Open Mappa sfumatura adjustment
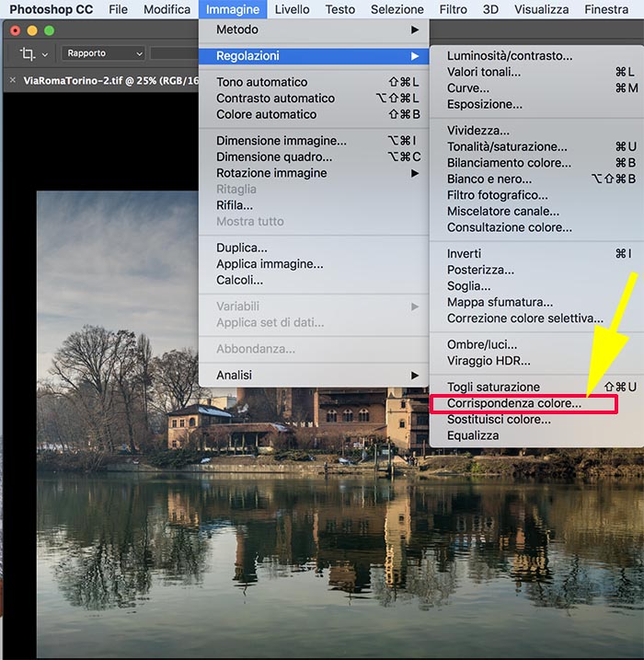This screenshot has height=660, width=644. click(x=536, y=302)
